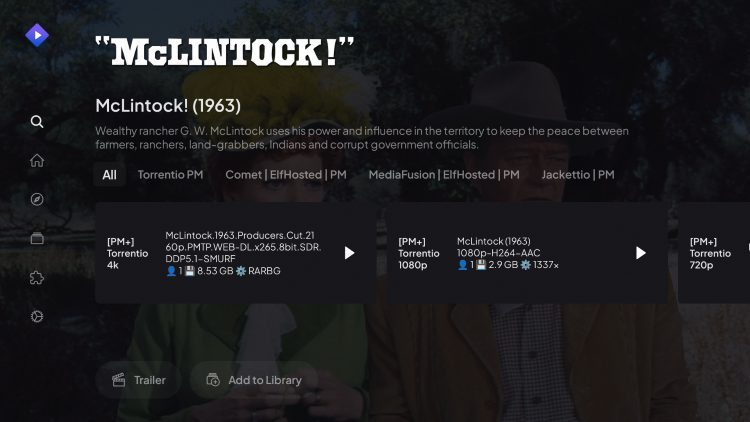Open Addons puzzle piece icon

pyautogui.click(x=37, y=277)
